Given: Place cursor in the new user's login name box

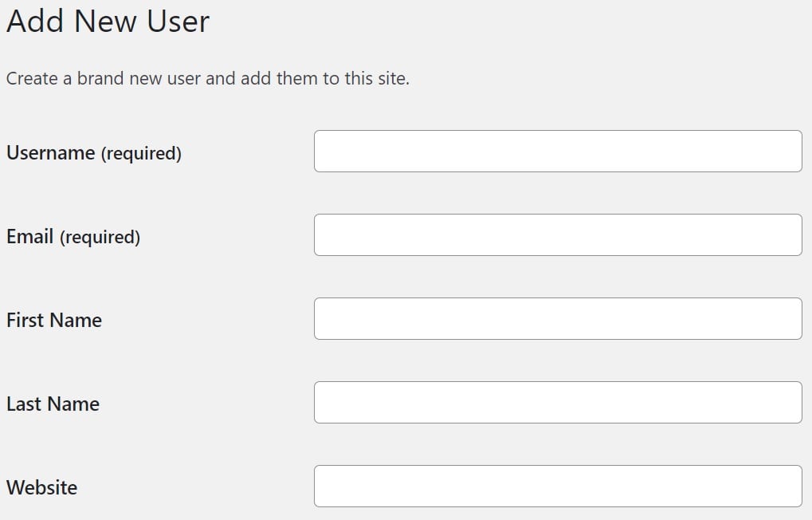Looking at the screenshot, I should pyautogui.click(x=558, y=152).
